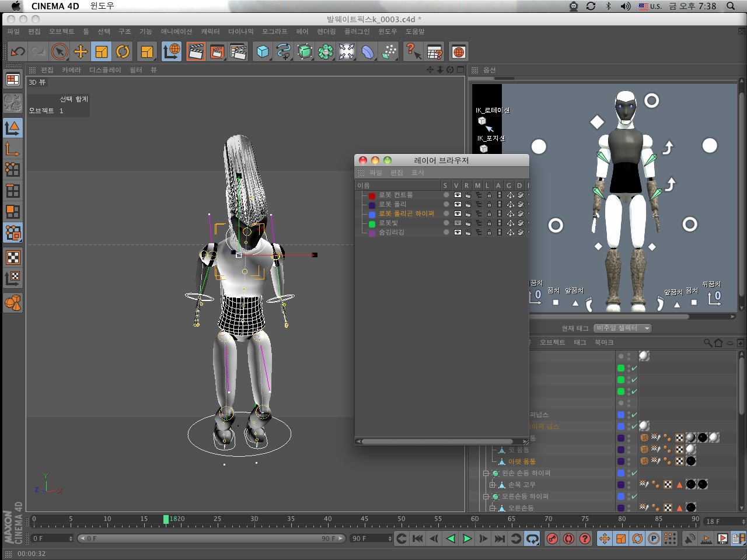Toggle visibility eye of 숨김리깅 layer
Viewport: 747px width, 560px height.
458,232
